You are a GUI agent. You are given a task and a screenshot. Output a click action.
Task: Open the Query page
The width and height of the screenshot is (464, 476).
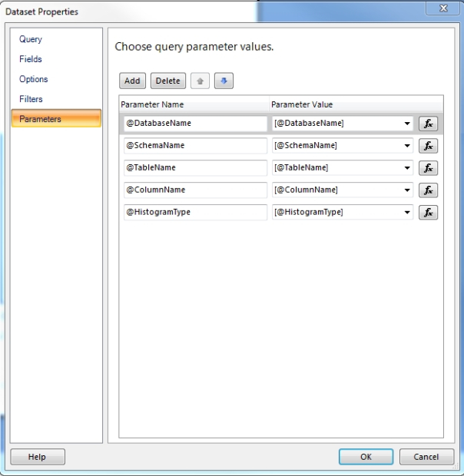tap(31, 39)
